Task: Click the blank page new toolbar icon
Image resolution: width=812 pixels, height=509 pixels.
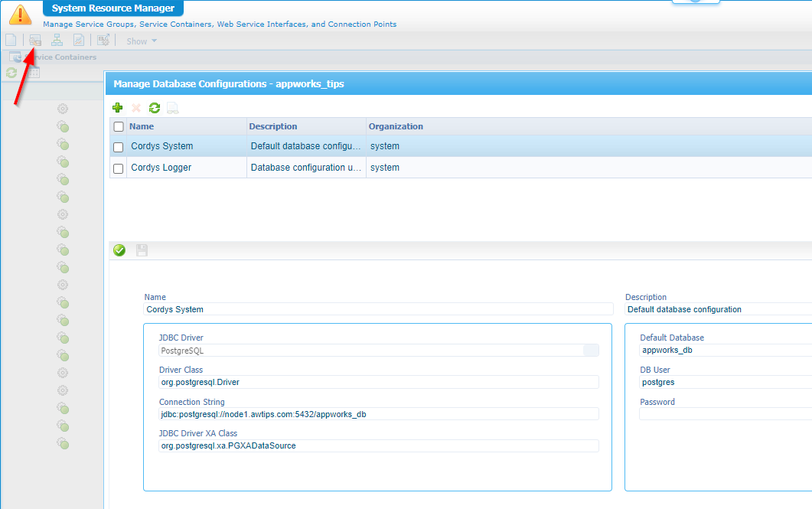Action: pyautogui.click(x=11, y=41)
